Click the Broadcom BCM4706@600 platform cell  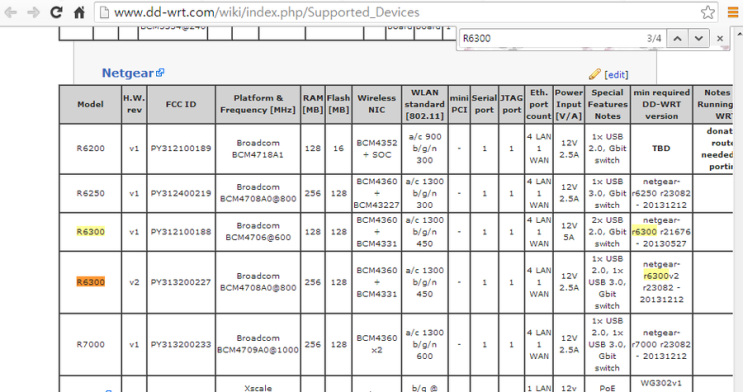[258, 232]
